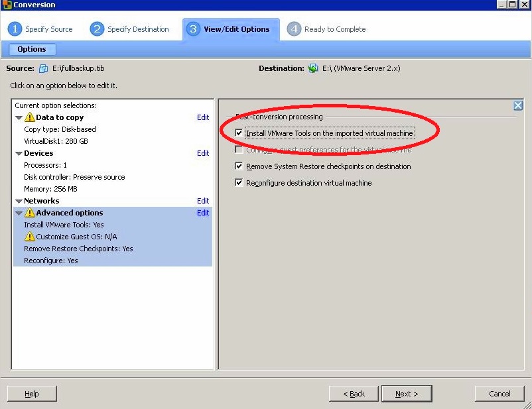Edit the Data to copy settings
532x409 pixels.
[x=203, y=117]
